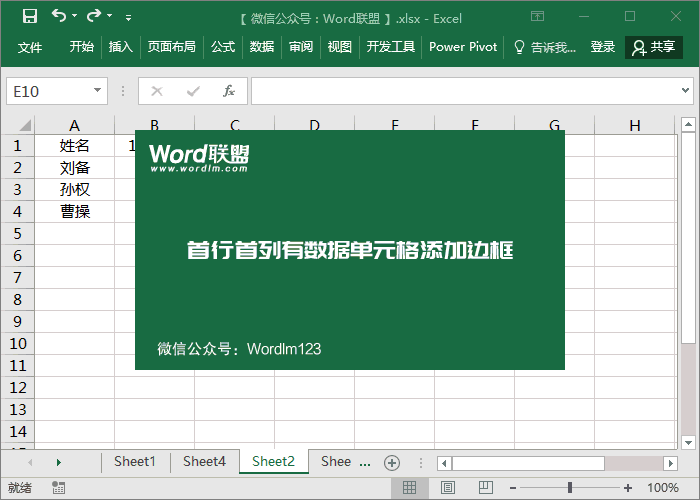Click the horizontal scrollbar left arrow
Screen dimensions: 700x500
(444, 463)
